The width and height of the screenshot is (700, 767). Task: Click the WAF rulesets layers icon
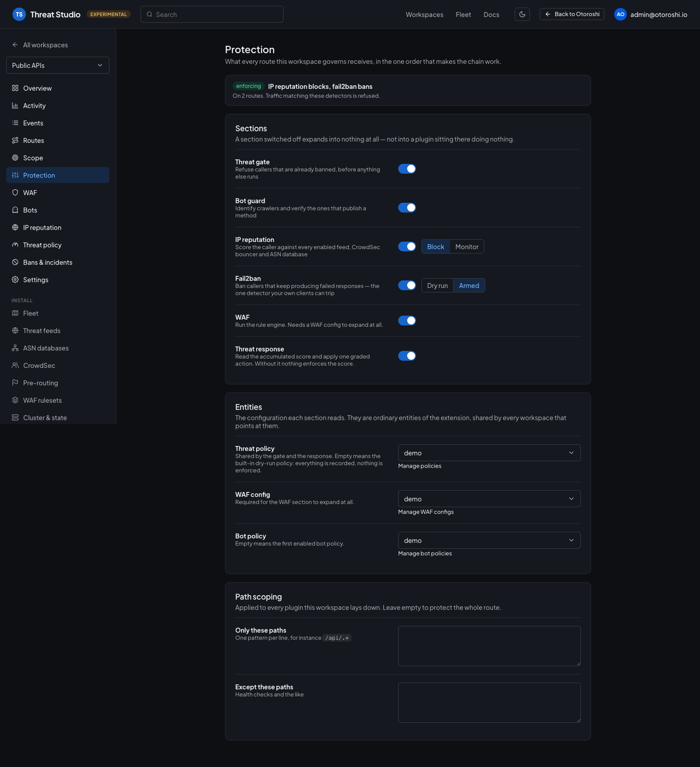coord(15,400)
